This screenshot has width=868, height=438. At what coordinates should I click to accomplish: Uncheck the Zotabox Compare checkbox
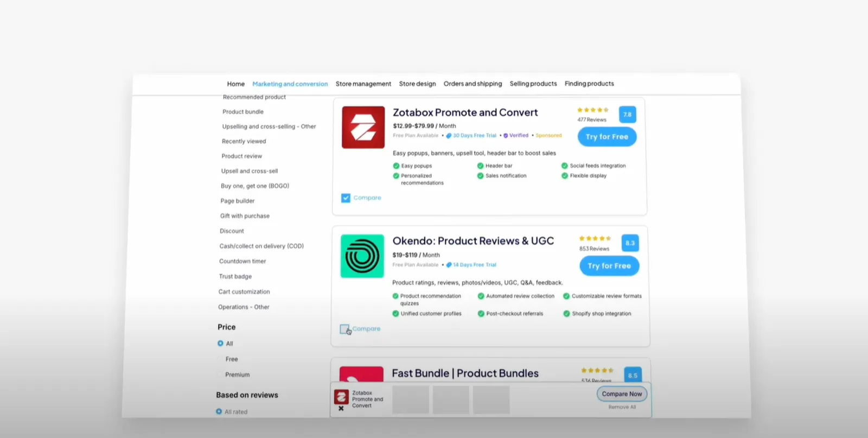click(x=346, y=198)
